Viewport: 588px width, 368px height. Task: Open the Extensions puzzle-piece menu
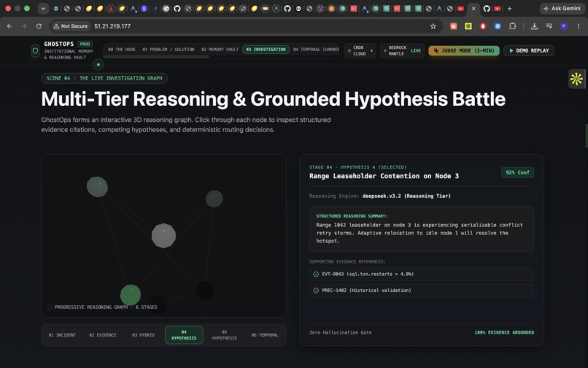[512, 26]
